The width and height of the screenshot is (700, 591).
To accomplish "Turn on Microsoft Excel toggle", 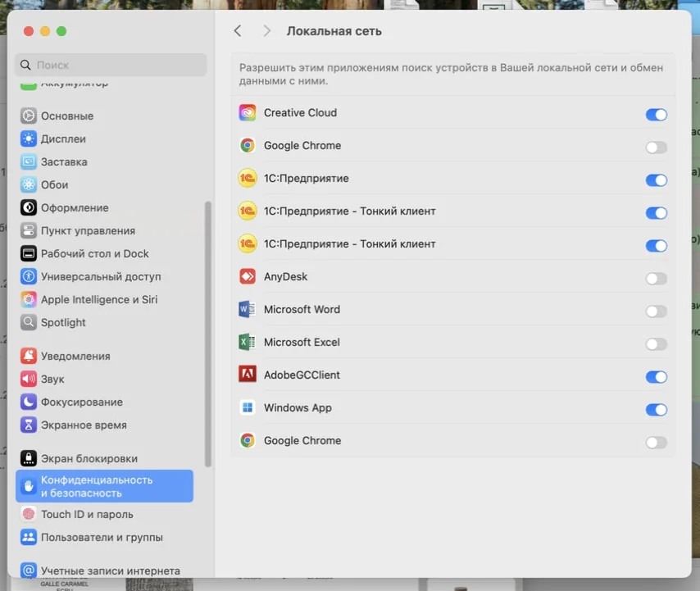I will (657, 344).
